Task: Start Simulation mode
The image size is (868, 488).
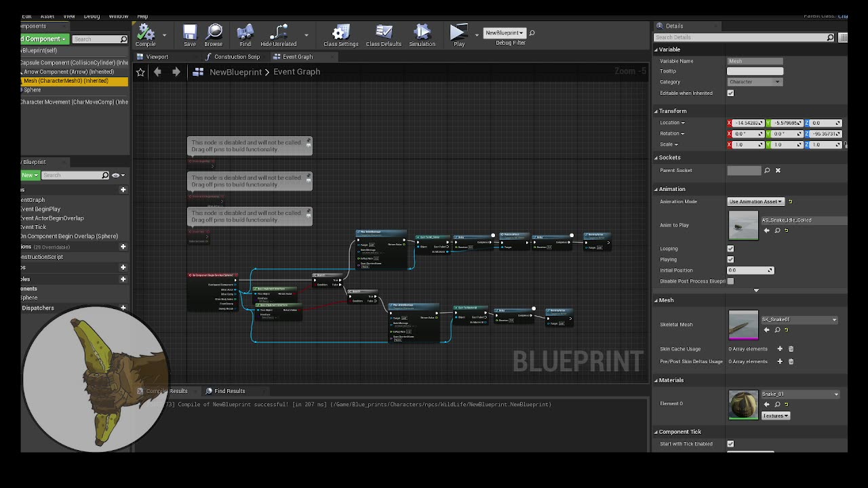Action: (x=422, y=35)
